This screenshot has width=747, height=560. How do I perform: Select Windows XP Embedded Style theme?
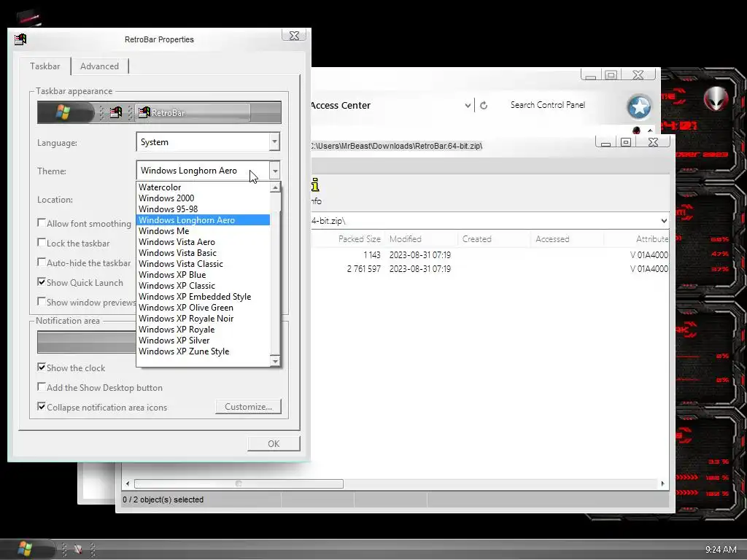point(204,297)
